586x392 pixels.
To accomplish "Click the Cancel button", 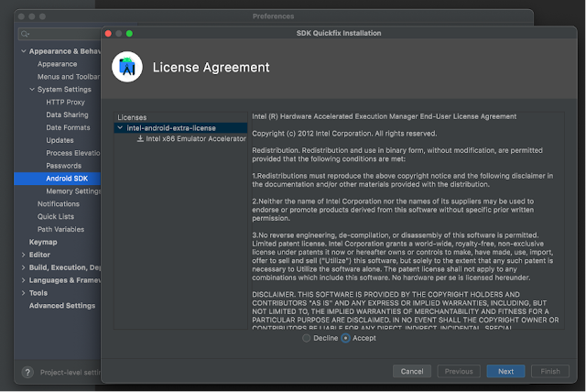I will pyautogui.click(x=412, y=372).
